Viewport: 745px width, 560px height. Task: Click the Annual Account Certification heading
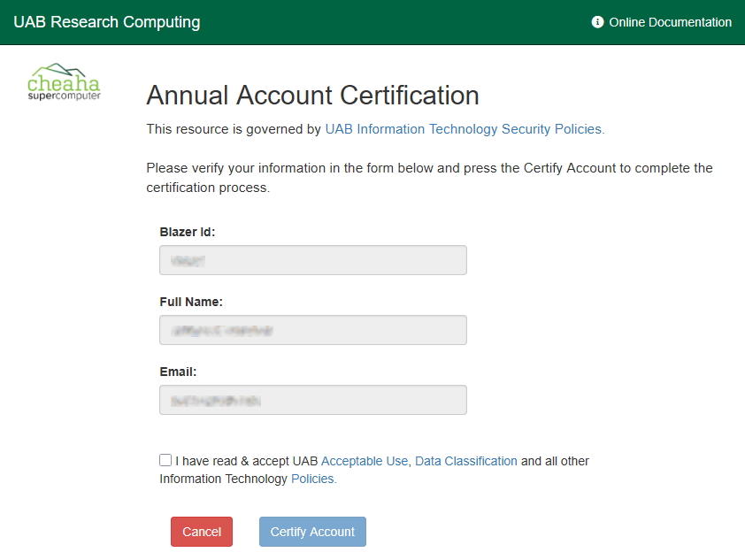tap(312, 96)
